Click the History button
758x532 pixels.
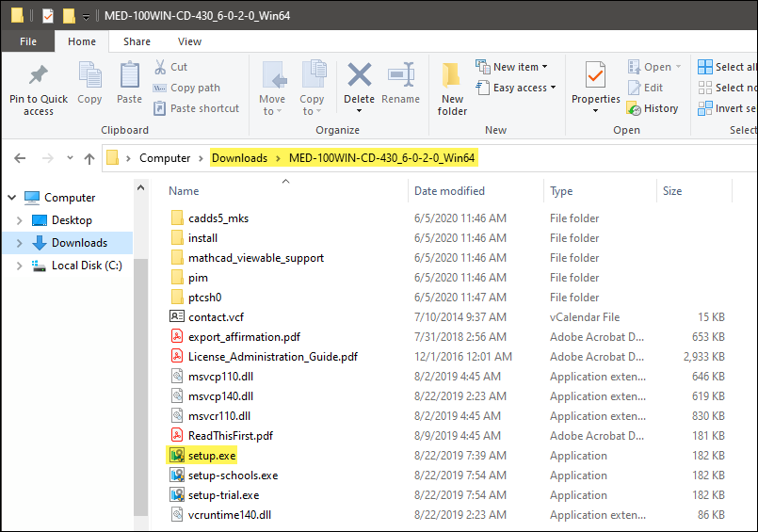pos(653,108)
